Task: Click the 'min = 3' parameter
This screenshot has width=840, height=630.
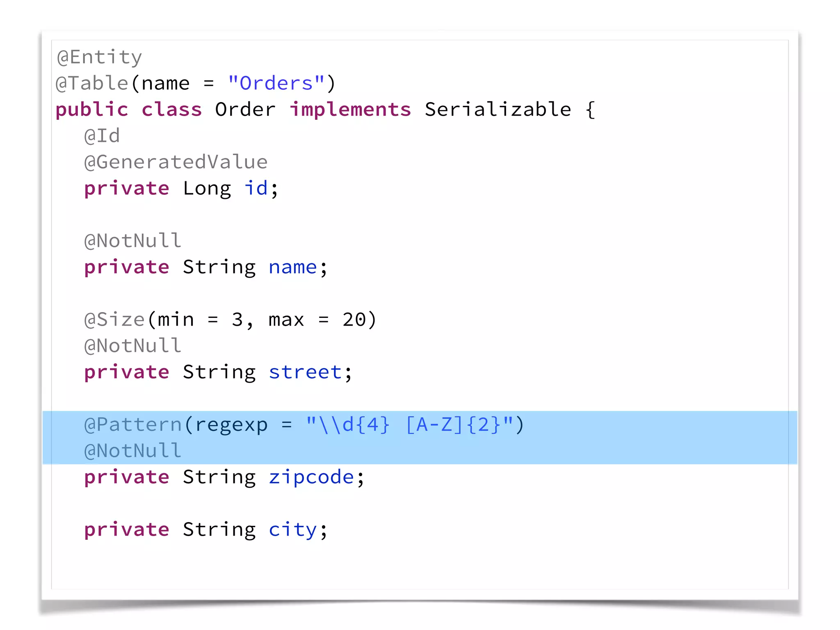Action: (x=201, y=320)
